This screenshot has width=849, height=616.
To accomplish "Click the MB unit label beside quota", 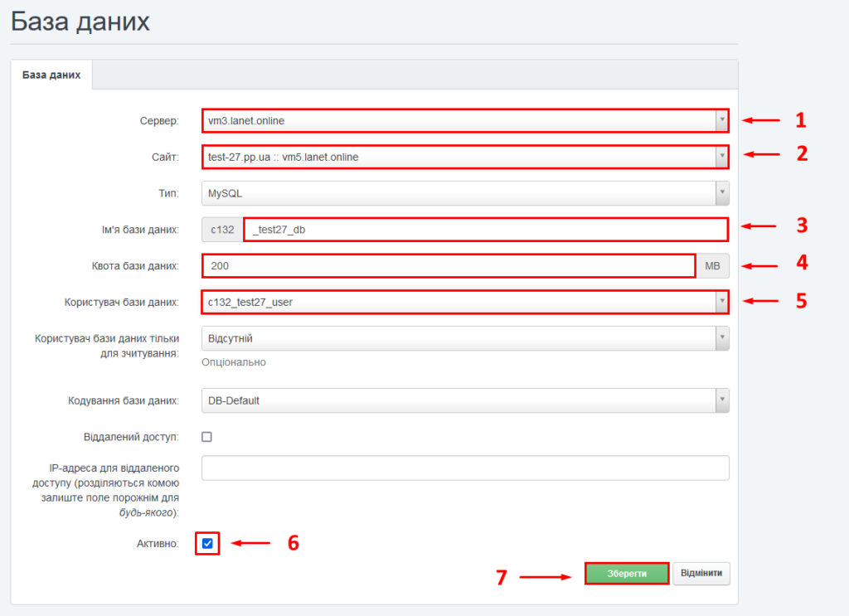I will [x=712, y=266].
